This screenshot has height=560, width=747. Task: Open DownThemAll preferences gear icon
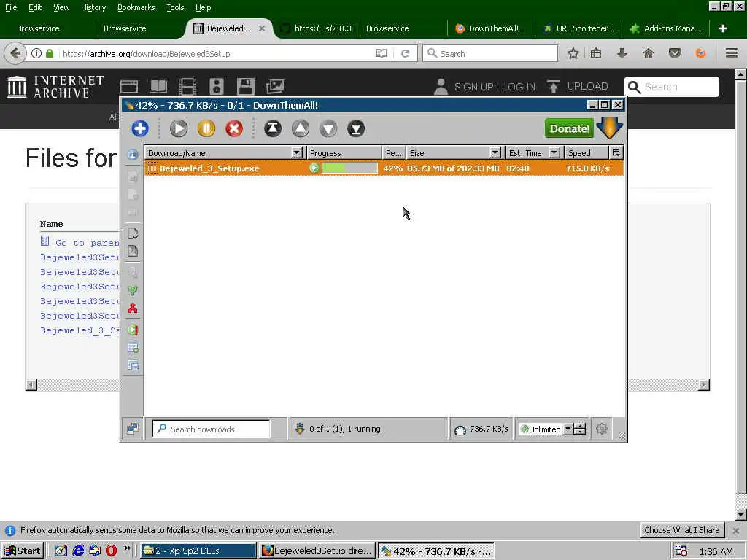pyautogui.click(x=602, y=429)
